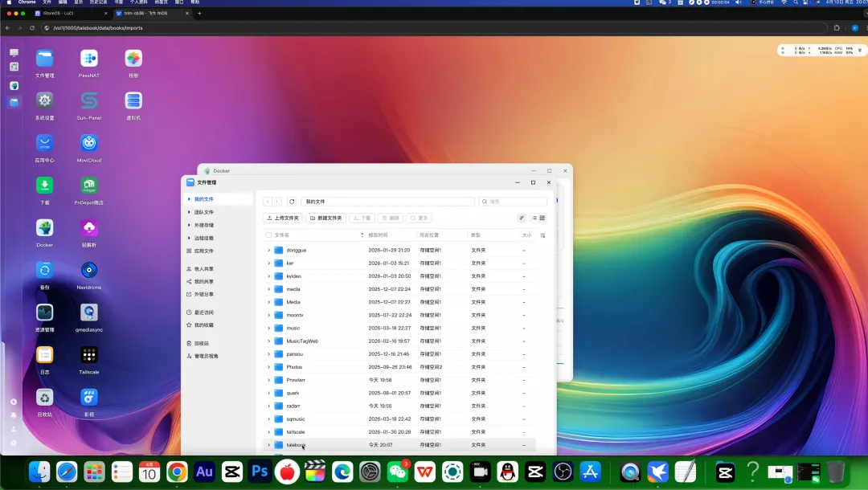
Task: Select the radarr folder name
Action: [293, 406]
